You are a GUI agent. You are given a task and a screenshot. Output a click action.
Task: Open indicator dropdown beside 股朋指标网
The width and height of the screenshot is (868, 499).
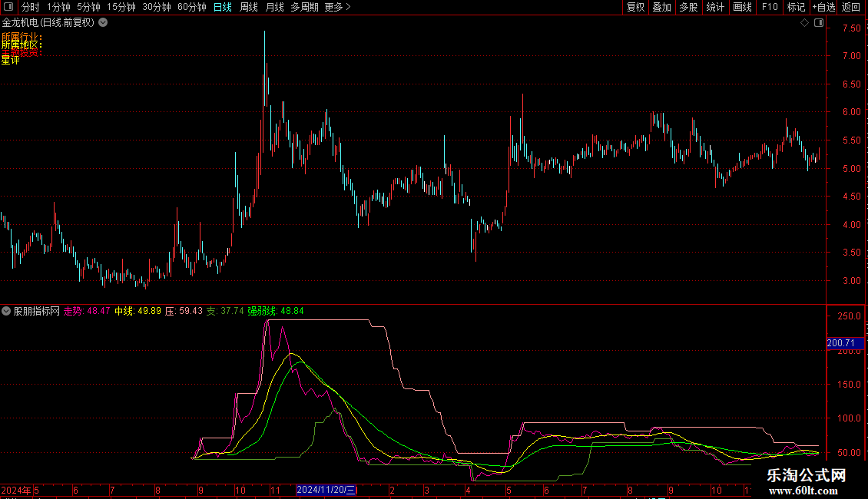tap(6, 311)
